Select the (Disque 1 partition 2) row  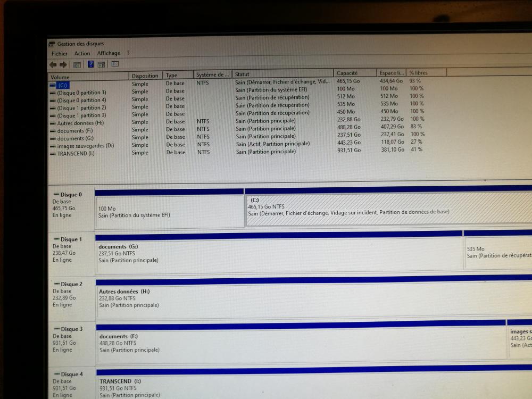(81, 108)
